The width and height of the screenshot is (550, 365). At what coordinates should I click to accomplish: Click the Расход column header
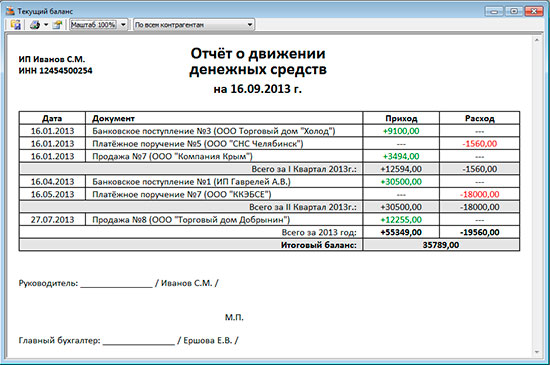pyautogui.click(x=479, y=118)
